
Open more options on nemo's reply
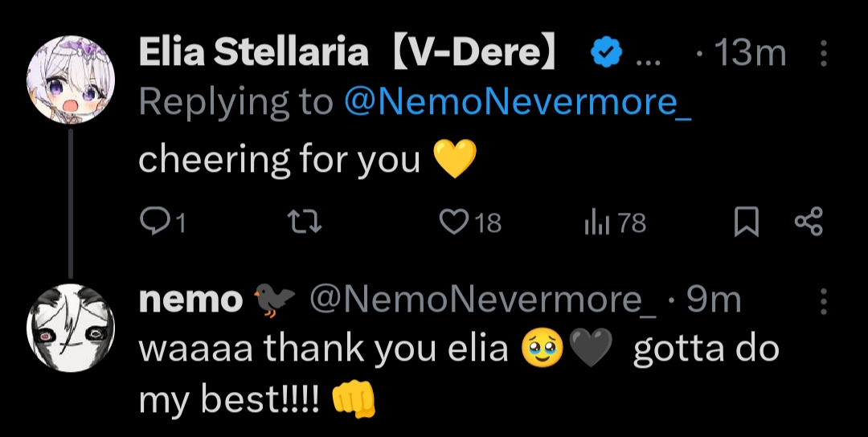click(x=823, y=300)
